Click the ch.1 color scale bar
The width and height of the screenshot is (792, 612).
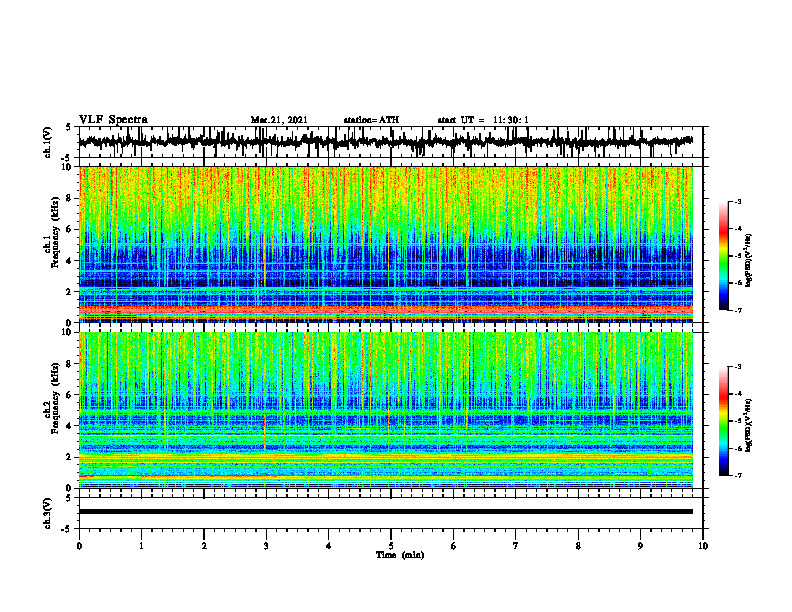click(723, 256)
